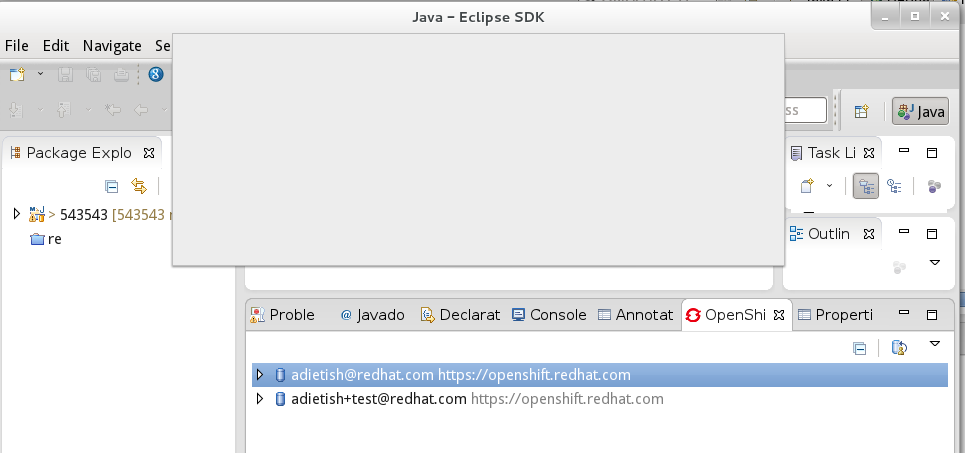Viewport: 965px width, 453px height.
Task: Click the quick access search field
Action: pyautogui.click(x=805, y=110)
